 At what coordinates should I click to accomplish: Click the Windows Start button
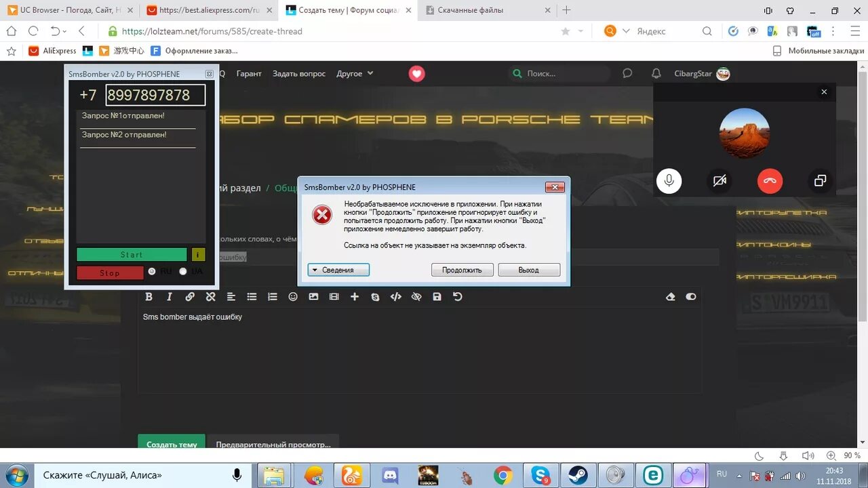pyautogui.click(x=16, y=475)
